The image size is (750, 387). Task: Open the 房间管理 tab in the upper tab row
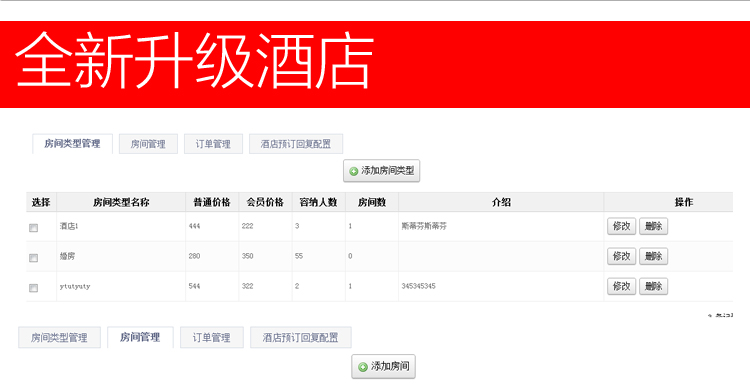tap(148, 144)
